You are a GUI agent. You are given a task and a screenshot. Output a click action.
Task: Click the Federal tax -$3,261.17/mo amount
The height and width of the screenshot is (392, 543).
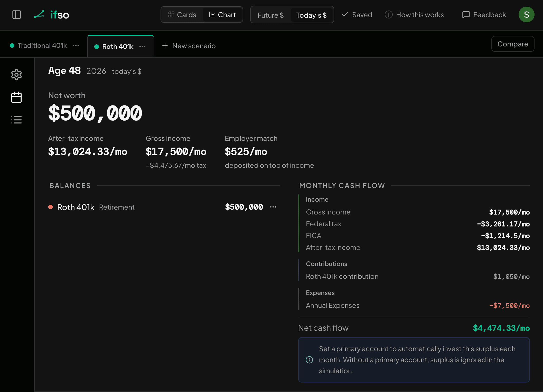click(x=503, y=224)
